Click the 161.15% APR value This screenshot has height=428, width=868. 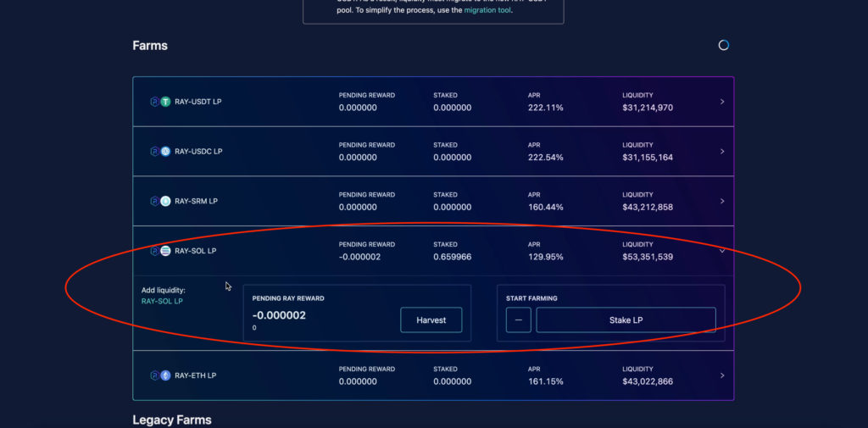545,381
